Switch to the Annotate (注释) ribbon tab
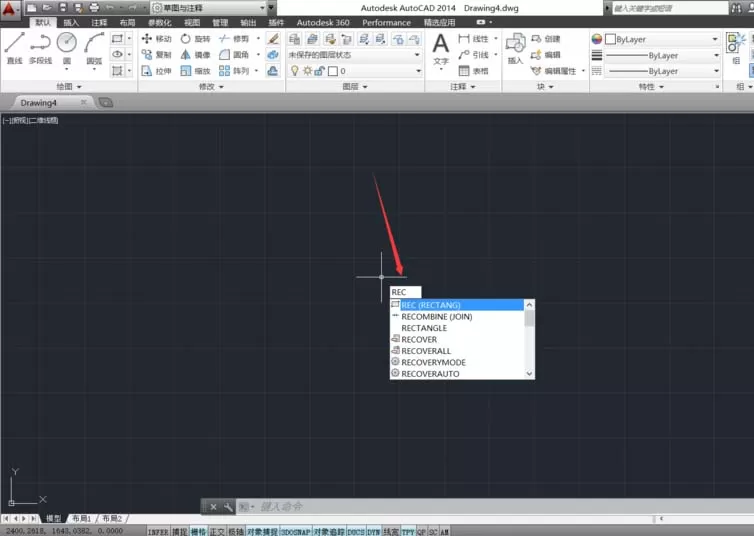This screenshot has width=754, height=536. pyautogui.click(x=99, y=23)
